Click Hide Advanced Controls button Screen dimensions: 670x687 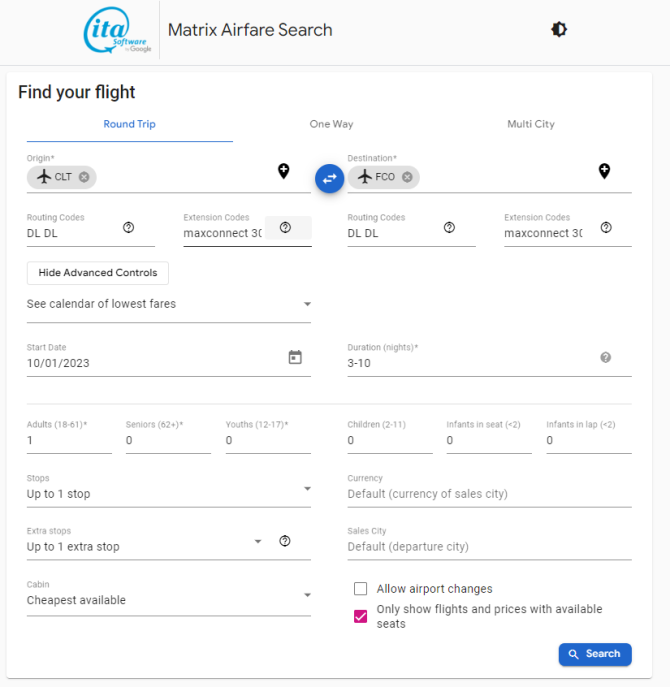pyautogui.click(x=98, y=273)
